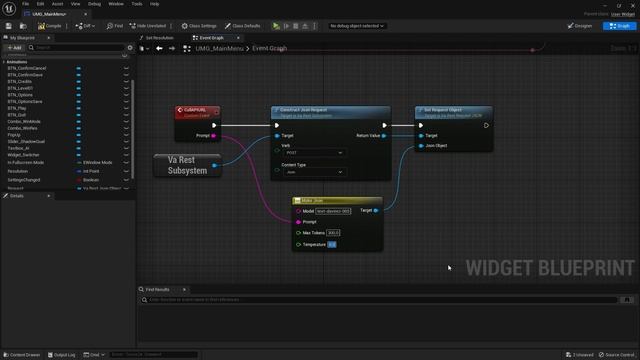
Task: Edit the Temperature value field
Action: click(x=332, y=244)
